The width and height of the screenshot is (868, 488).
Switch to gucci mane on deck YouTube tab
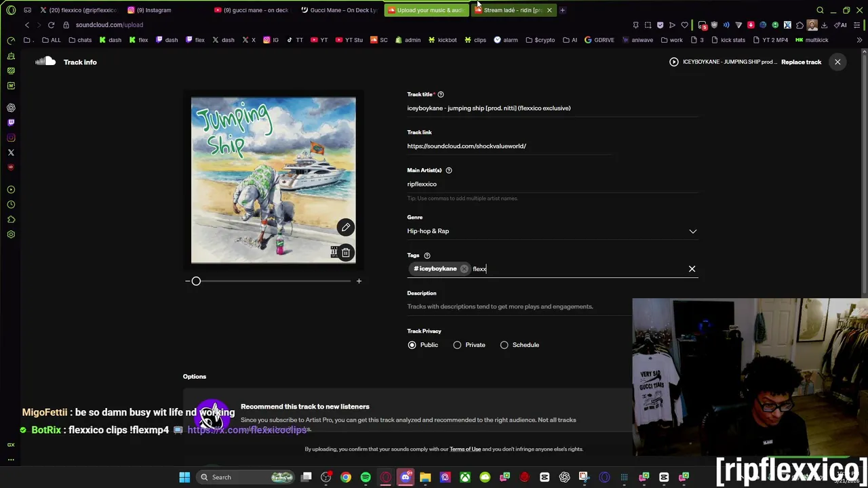tap(252, 10)
